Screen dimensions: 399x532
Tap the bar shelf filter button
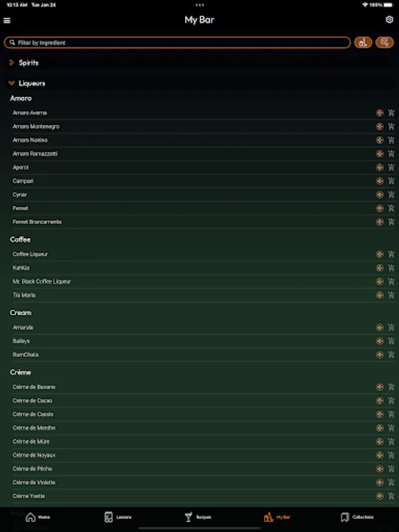363,43
